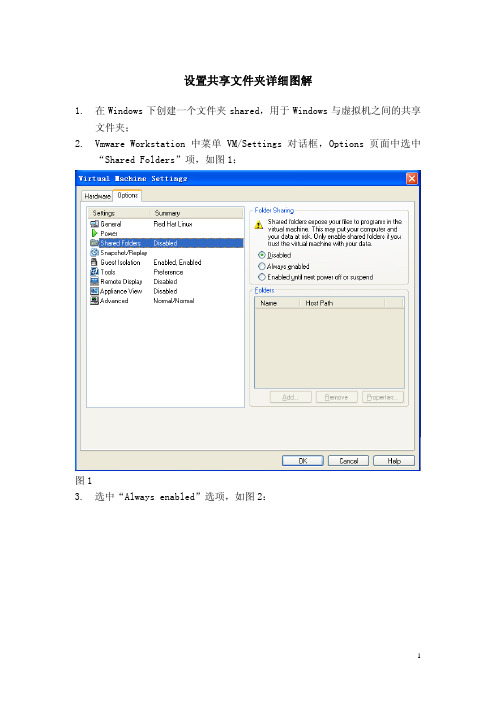Screen dimensions: 496x702
Task: Click the Appliance View icon
Action: pyautogui.click(x=94, y=291)
